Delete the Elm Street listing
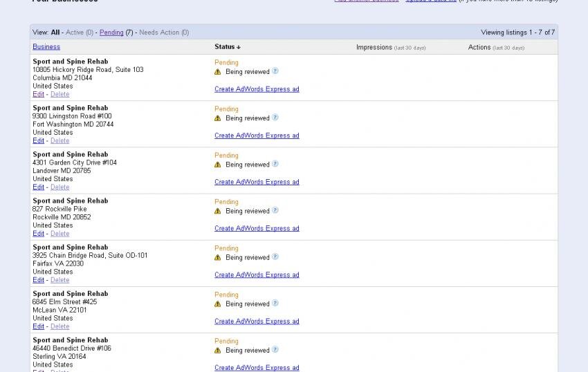Image resolution: width=588 pixels, height=372 pixels. pyautogui.click(x=60, y=326)
